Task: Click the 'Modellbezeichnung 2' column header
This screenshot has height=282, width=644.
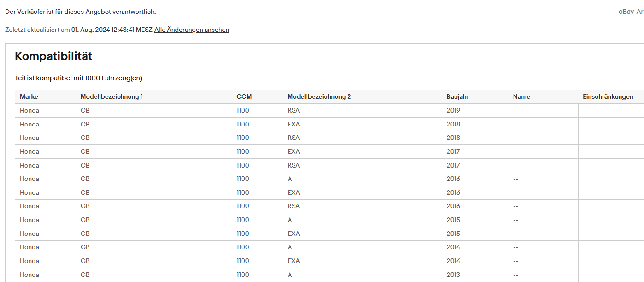Action: pos(319,97)
